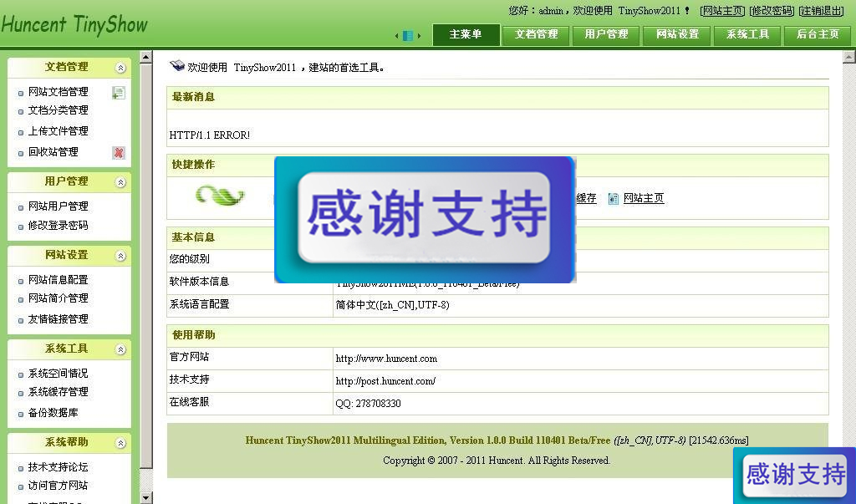
Task: Open 修改登录密码 in the sidebar
Action: point(59,226)
